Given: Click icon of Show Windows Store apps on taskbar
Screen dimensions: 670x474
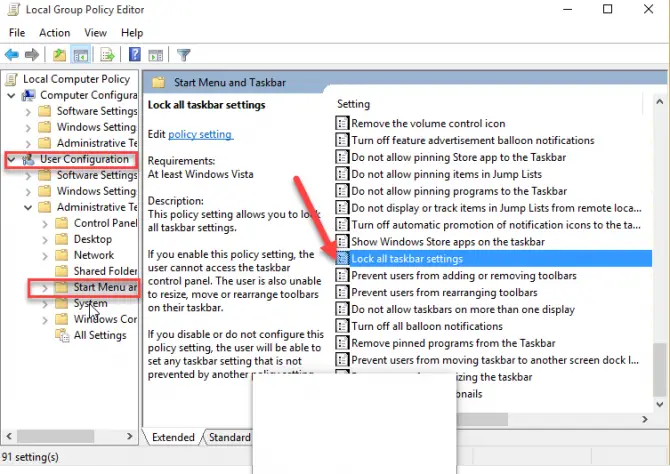Looking at the screenshot, I should 342,241.
